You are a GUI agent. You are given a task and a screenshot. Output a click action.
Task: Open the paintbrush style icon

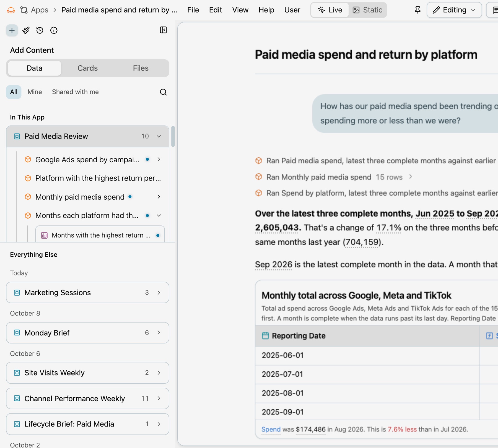26,30
